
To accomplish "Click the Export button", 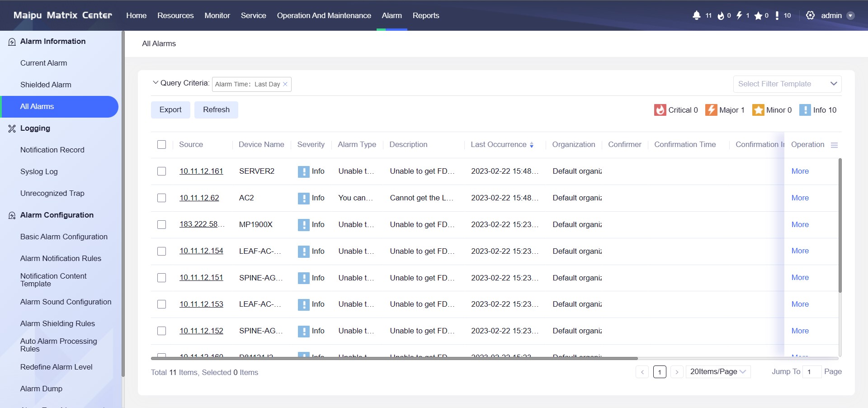I will [170, 110].
